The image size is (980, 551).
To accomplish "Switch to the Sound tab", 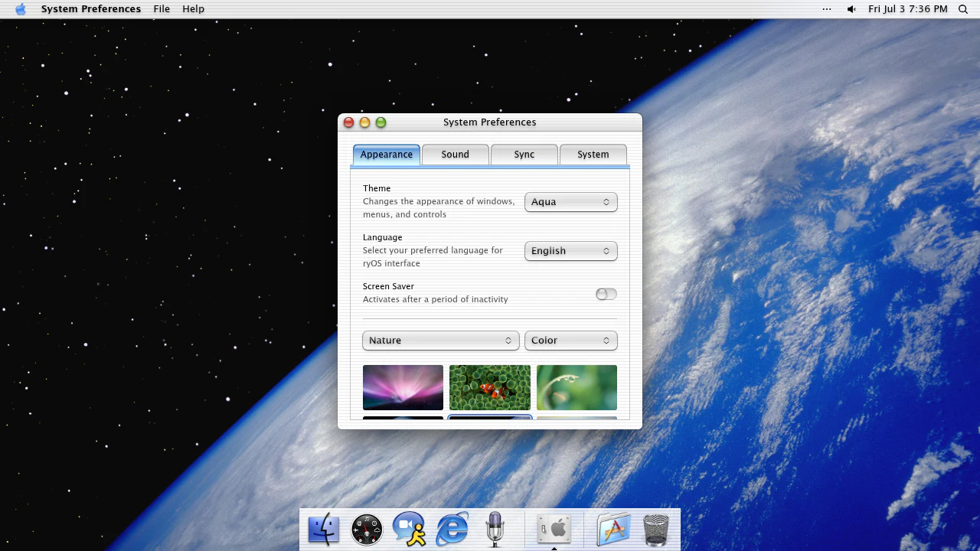I will [456, 155].
